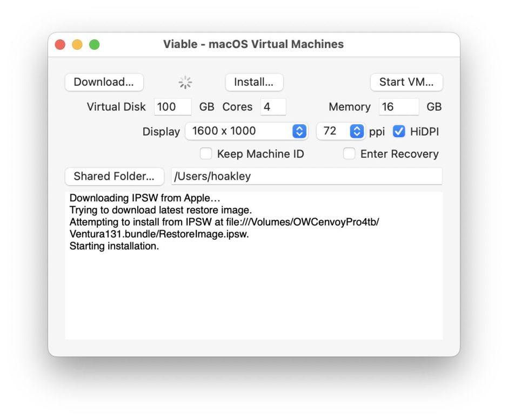
Task: Click the shared folder path /Users/hoakley
Action: [x=307, y=176]
